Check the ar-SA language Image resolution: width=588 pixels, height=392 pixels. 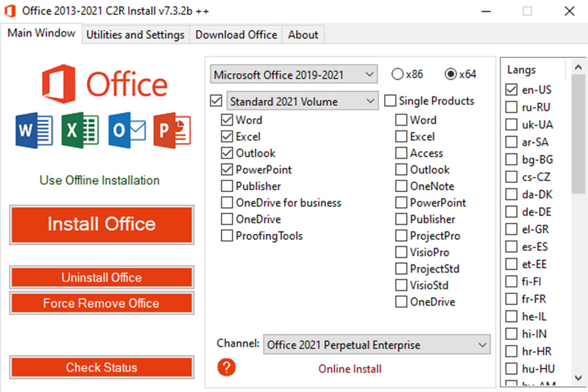coord(511,142)
